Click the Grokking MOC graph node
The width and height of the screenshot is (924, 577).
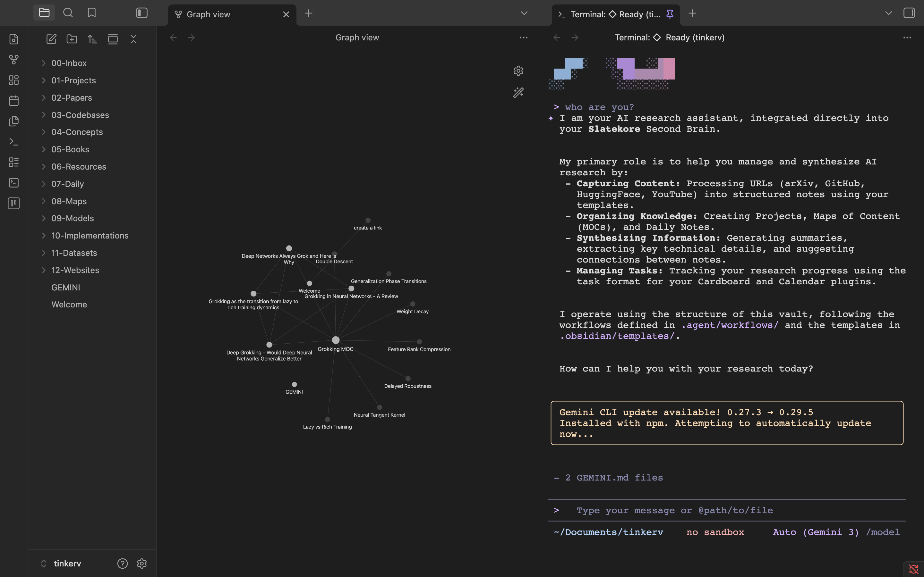pyautogui.click(x=336, y=340)
